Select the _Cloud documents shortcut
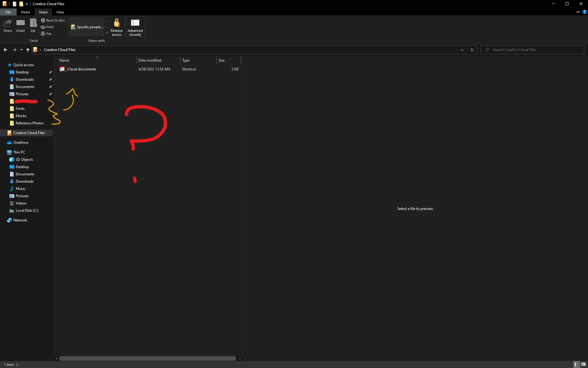 pyautogui.click(x=81, y=69)
